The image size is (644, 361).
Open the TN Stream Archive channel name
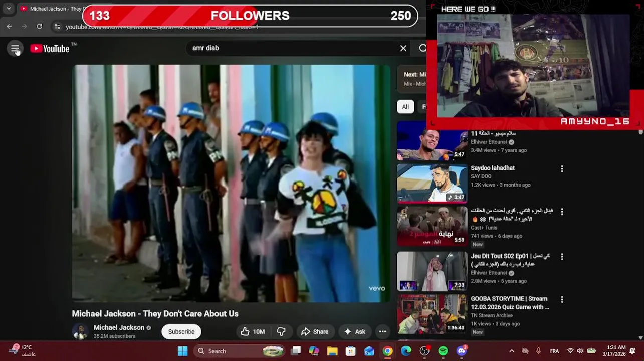pyautogui.click(x=492, y=315)
